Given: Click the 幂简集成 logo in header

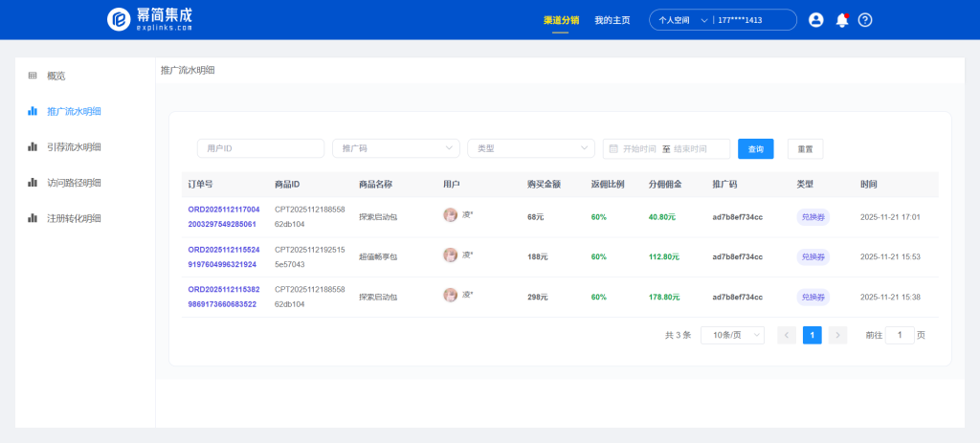Looking at the screenshot, I should pos(150,19).
